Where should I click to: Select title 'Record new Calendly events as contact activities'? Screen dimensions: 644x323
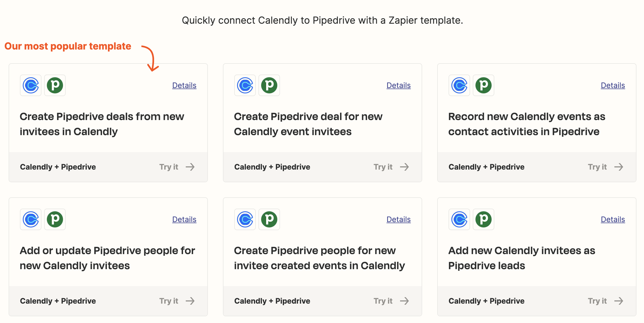[527, 124]
